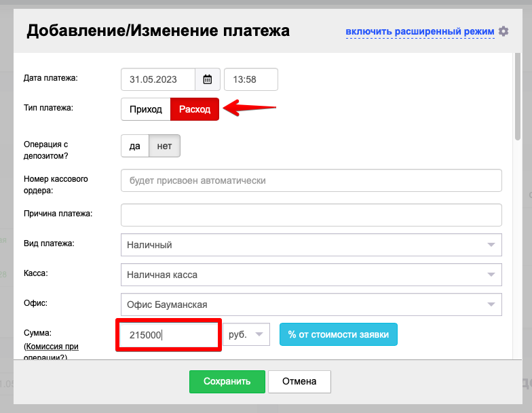Focus the Причина платежа field

(311, 215)
